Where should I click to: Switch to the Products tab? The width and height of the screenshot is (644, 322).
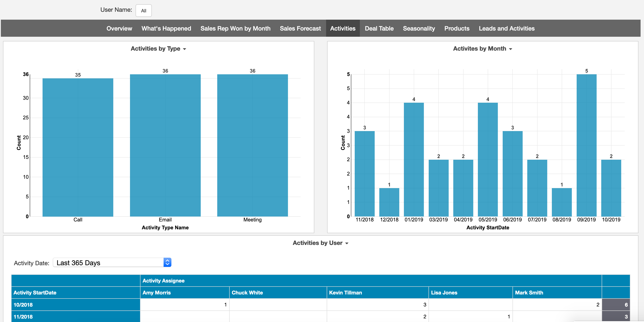(x=457, y=28)
